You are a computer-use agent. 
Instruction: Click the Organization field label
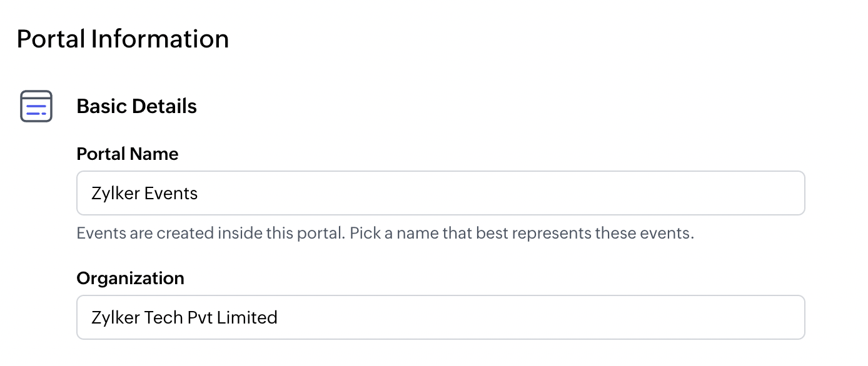click(x=130, y=278)
